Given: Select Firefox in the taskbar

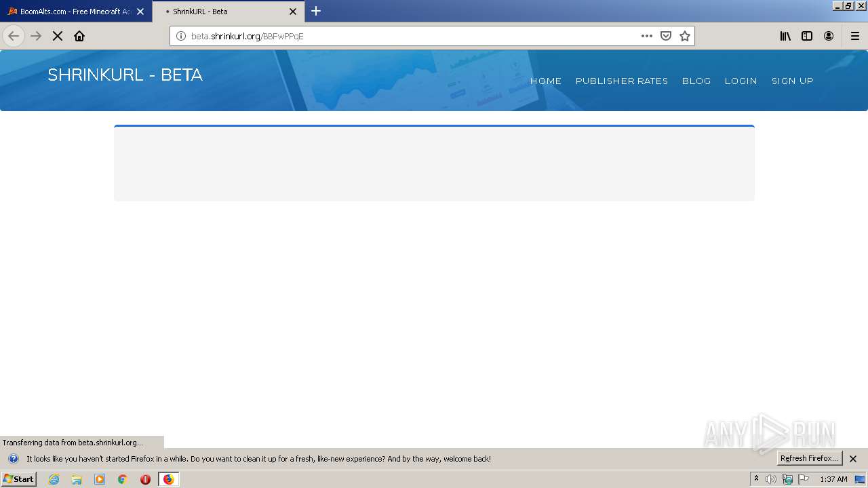Looking at the screenshot, I should [168, 479].
